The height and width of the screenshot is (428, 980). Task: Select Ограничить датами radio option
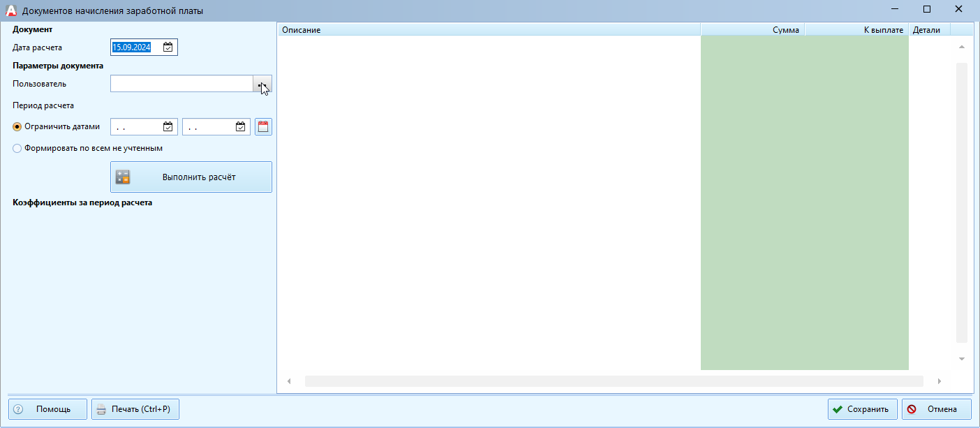click(17, 127)
